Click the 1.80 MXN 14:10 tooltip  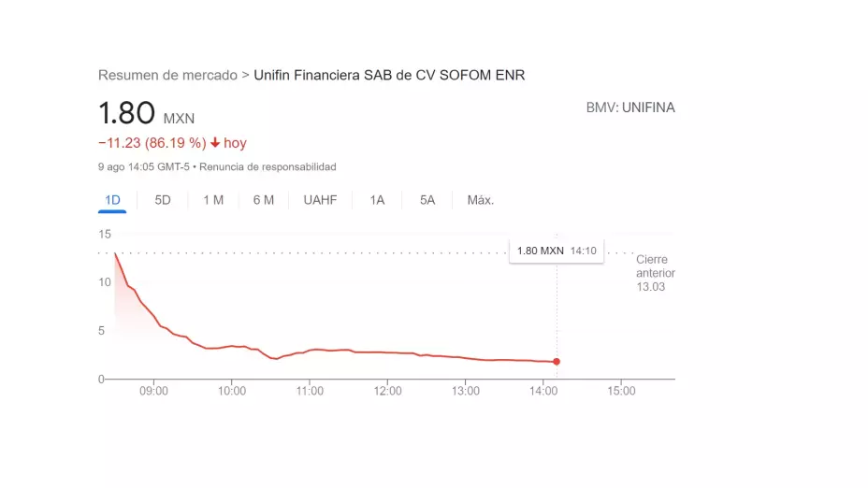(x=557, y=251)
